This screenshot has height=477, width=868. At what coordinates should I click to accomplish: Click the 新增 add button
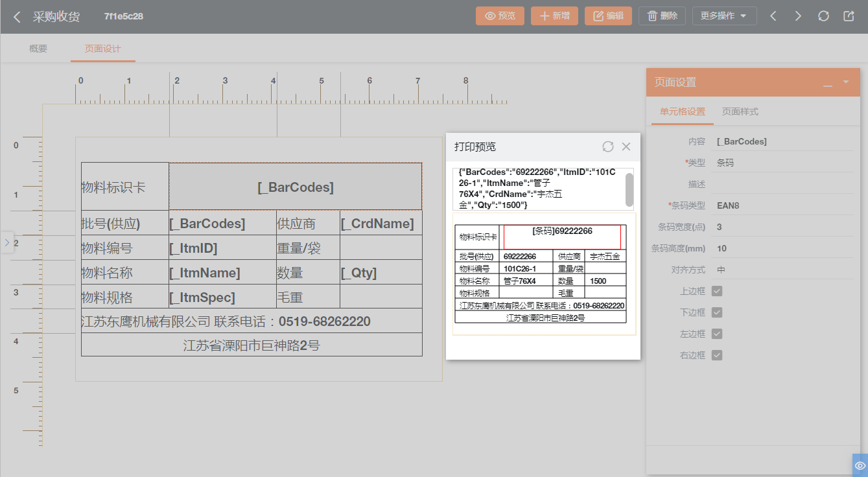coord(554,16)
